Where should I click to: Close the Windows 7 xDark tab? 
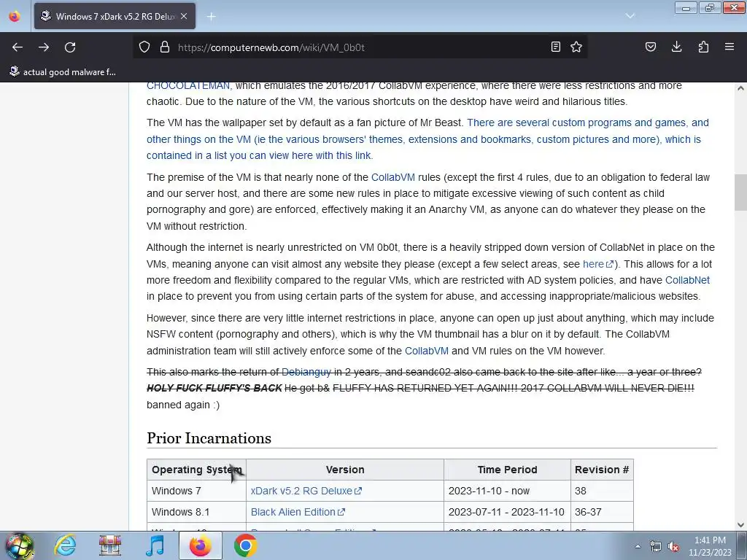click(x=184, y=16)
